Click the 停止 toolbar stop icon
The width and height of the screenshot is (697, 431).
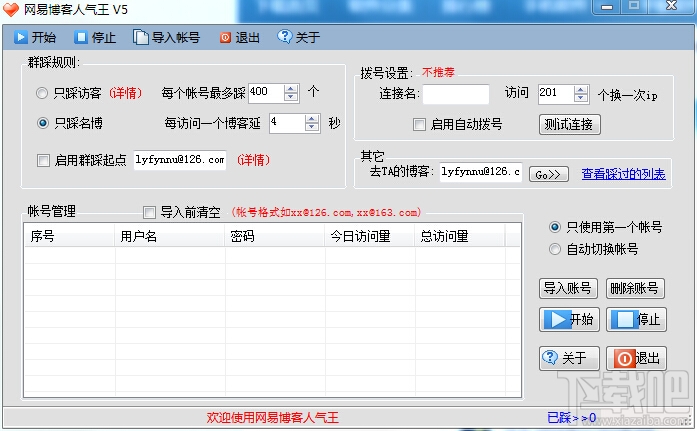[81, 37]
